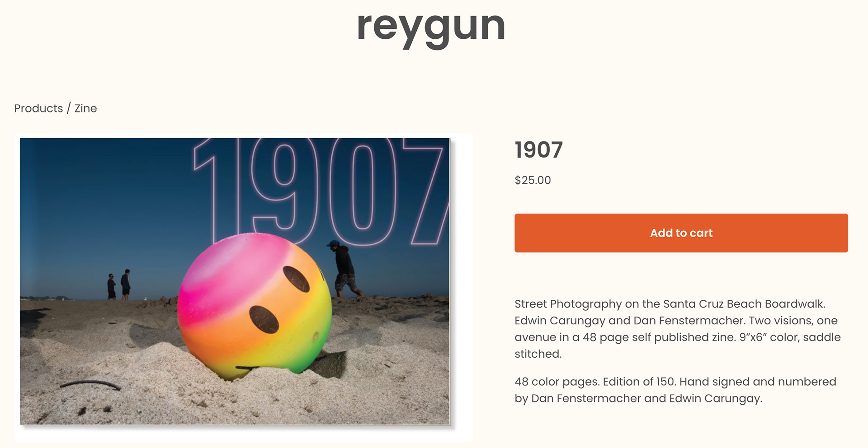The width and height of the screenshot is (868, 448).
Task: Click the 48 color pages edition paragraph
Action: click(675, 390)
